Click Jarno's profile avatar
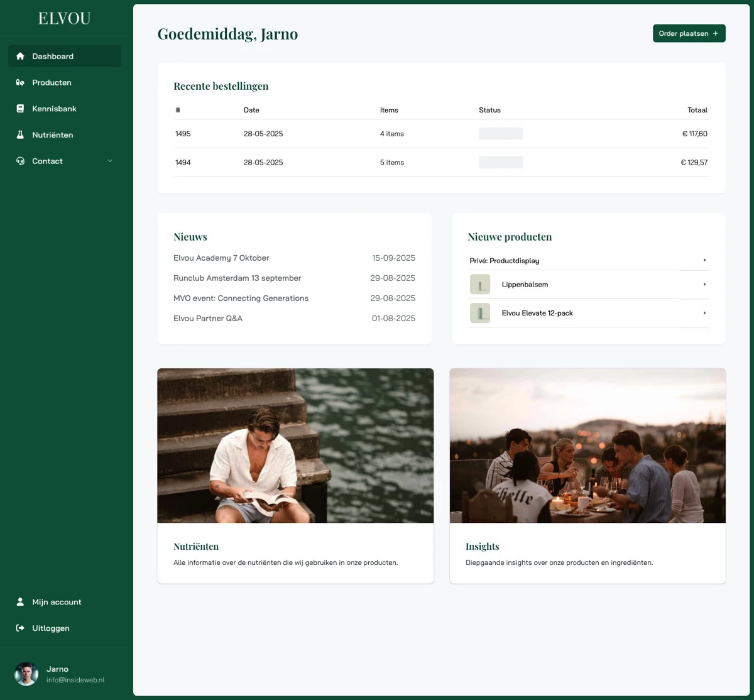 (26, 674)
